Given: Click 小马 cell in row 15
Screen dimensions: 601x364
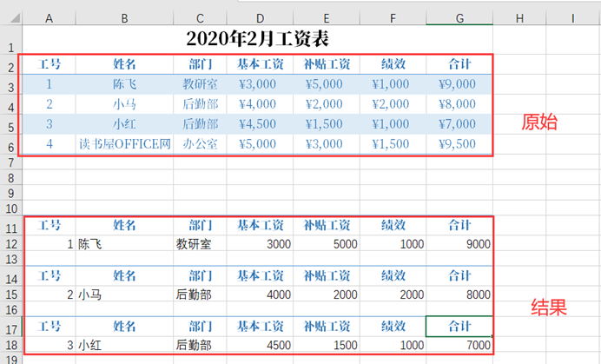Looking at the screenshot, I should (124, 295).
